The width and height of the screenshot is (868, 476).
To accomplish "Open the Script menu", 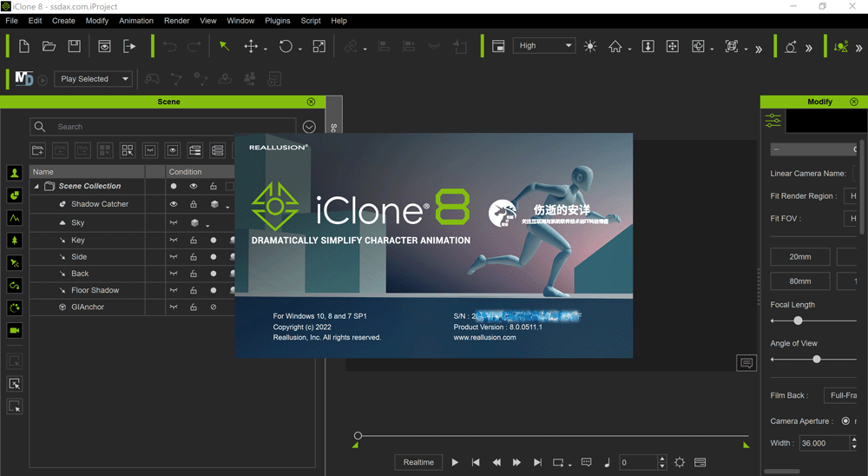I will 311,21.
